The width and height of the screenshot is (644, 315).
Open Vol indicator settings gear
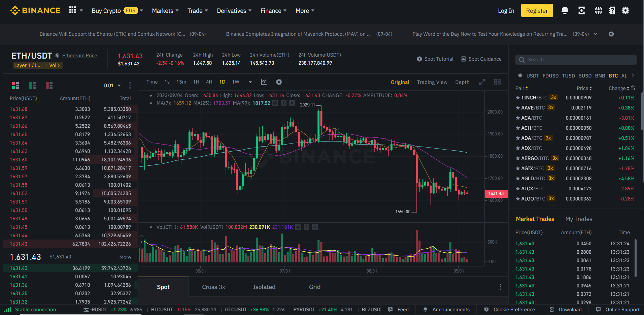pyautogui.click(x=306, y=227)
